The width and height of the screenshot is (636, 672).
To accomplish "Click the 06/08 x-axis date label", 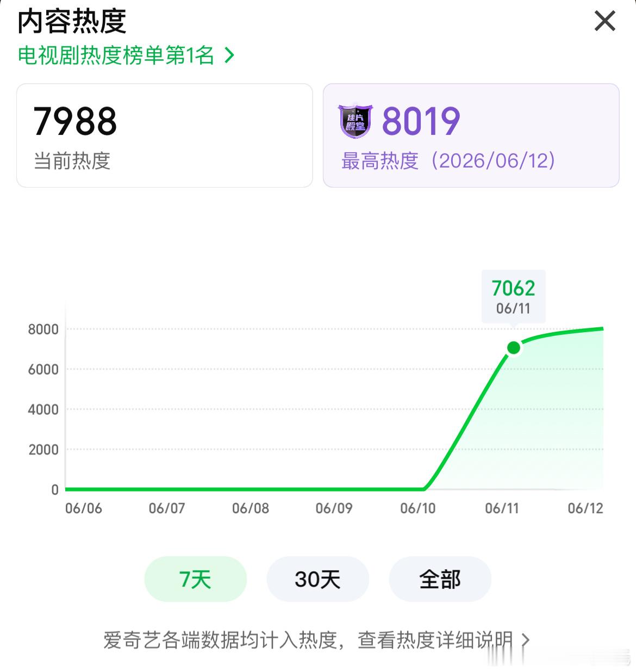I will tap(251, 508).
